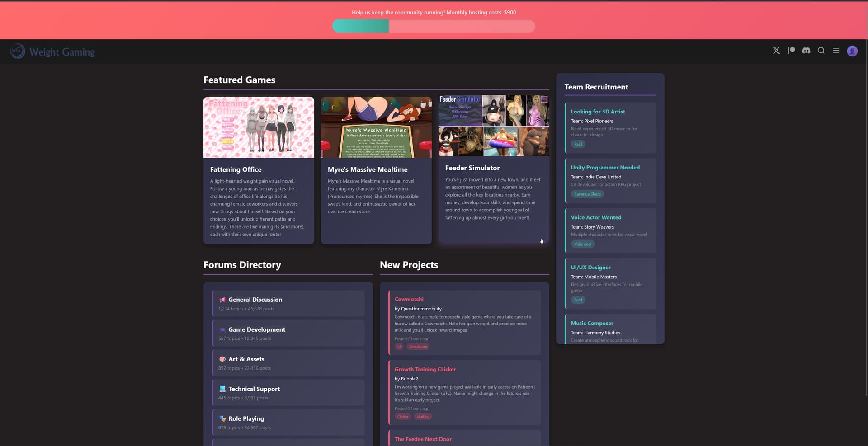Viewport: 868px width, 446px height.
Task: Select the Simulation tag on Cowmotchi
Action: coord(418,347)
